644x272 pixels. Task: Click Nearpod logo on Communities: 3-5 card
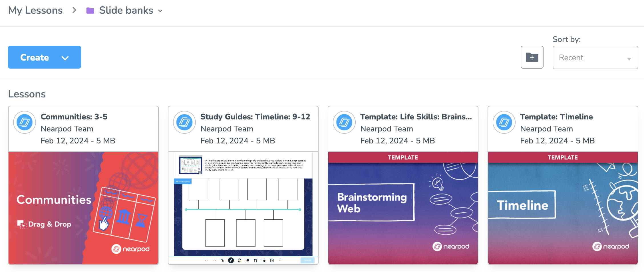pos(25,122)
